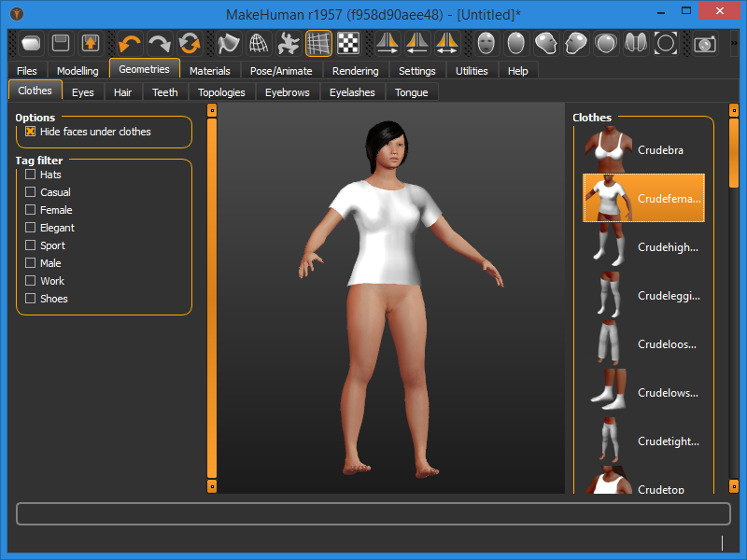Click the reset circular arrows icon
Viewport: 747px width, 560px height.
click(x=190, y=43)
